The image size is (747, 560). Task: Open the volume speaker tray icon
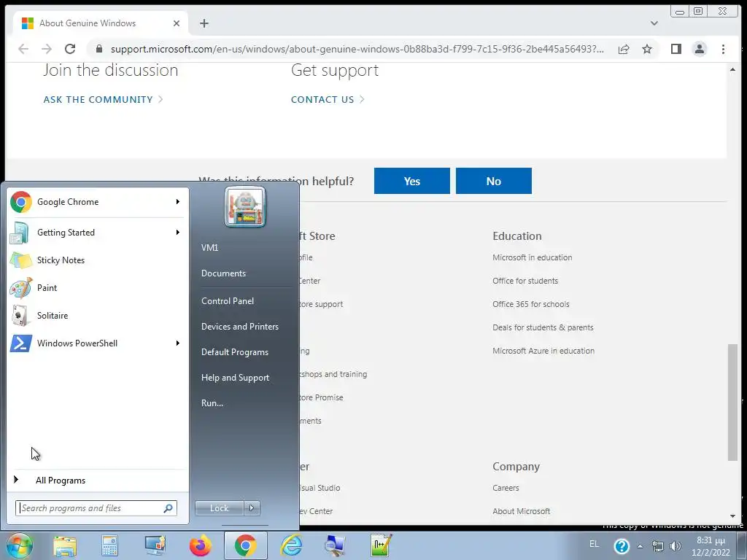[x=675, y=546]
